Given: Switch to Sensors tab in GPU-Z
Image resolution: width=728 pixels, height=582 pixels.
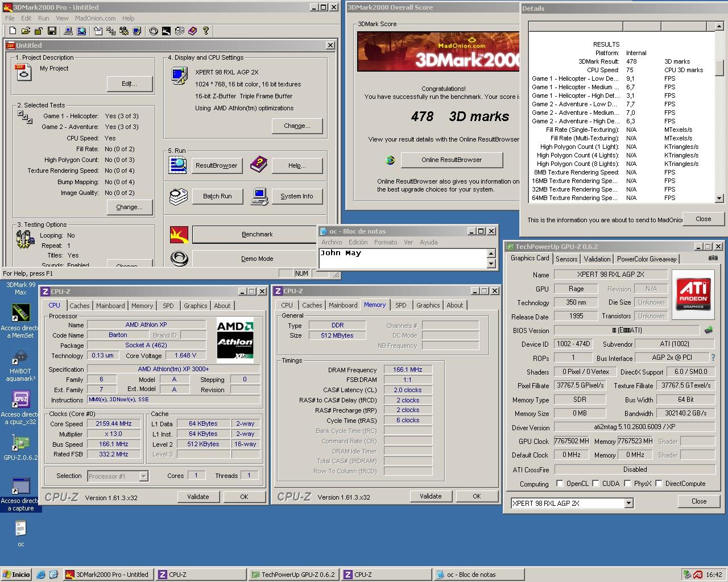Looking at the screenshot, I should [566, 259].
